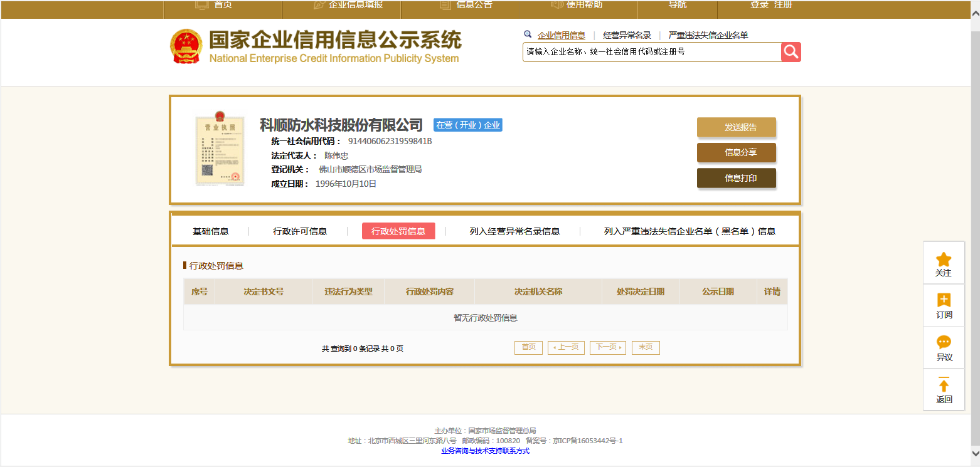Click the 末页 pagination button

(646, 347)
